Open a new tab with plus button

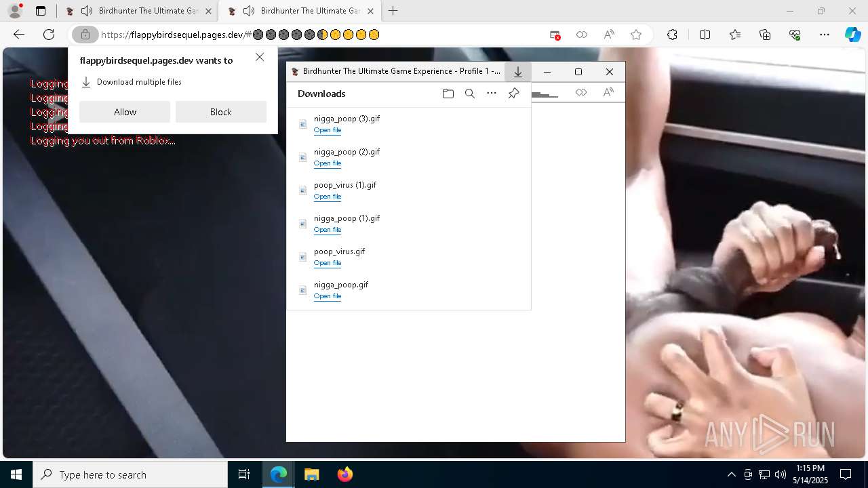tap(393, 11)
